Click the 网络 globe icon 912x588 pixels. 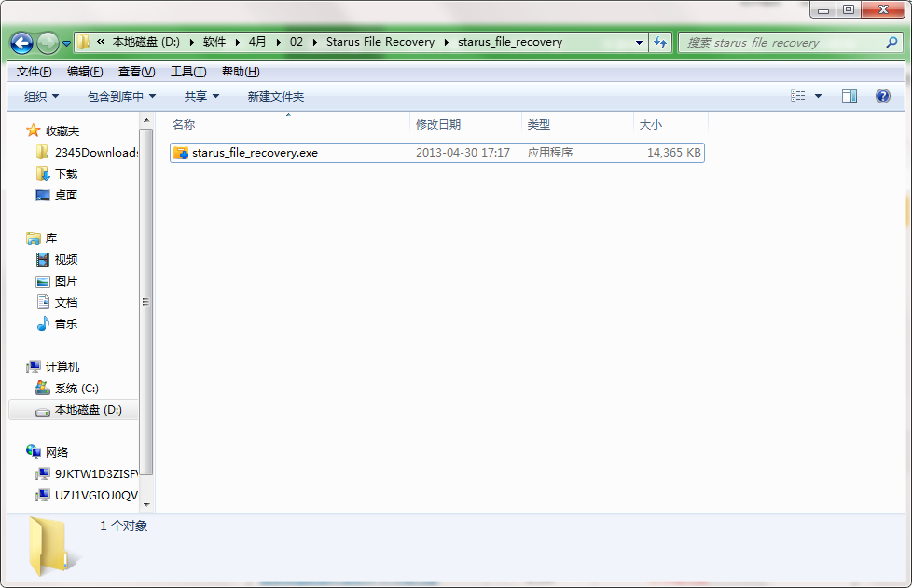(34, 451)
